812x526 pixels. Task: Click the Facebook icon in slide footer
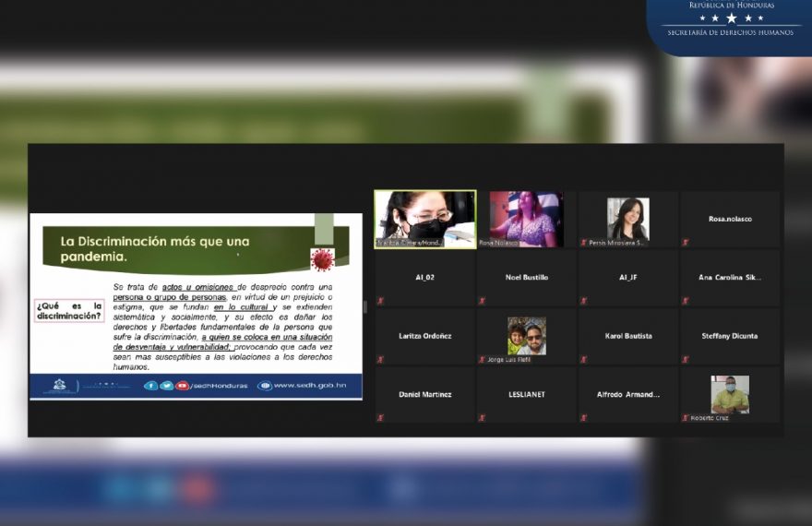tap(151, 386)
